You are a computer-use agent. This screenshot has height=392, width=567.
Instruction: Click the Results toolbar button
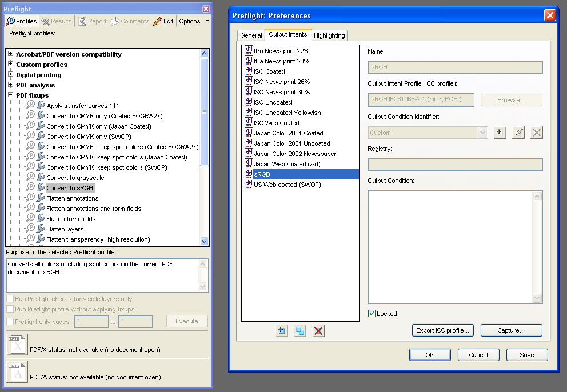(57, 21)
